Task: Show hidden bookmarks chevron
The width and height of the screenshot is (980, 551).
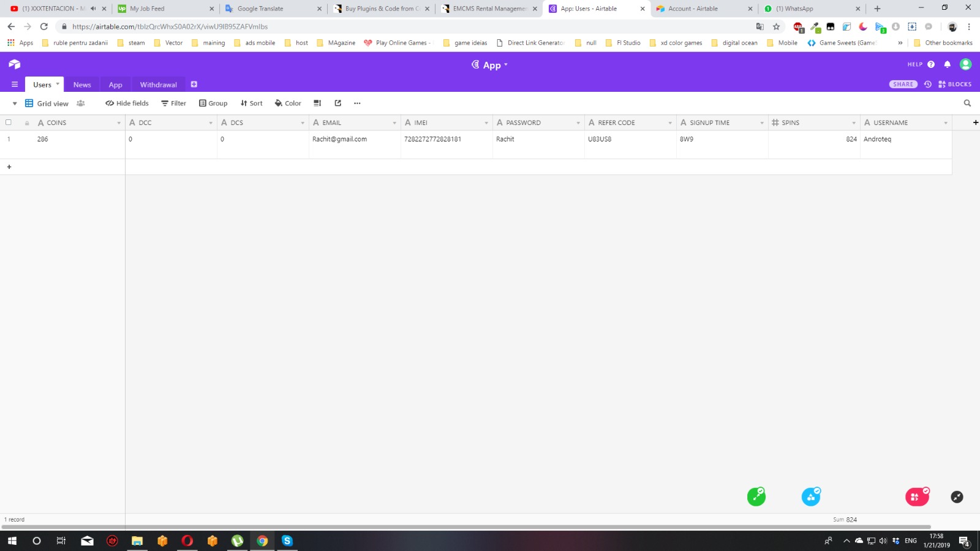Action: pyautogui.click(x=900, y=43)
